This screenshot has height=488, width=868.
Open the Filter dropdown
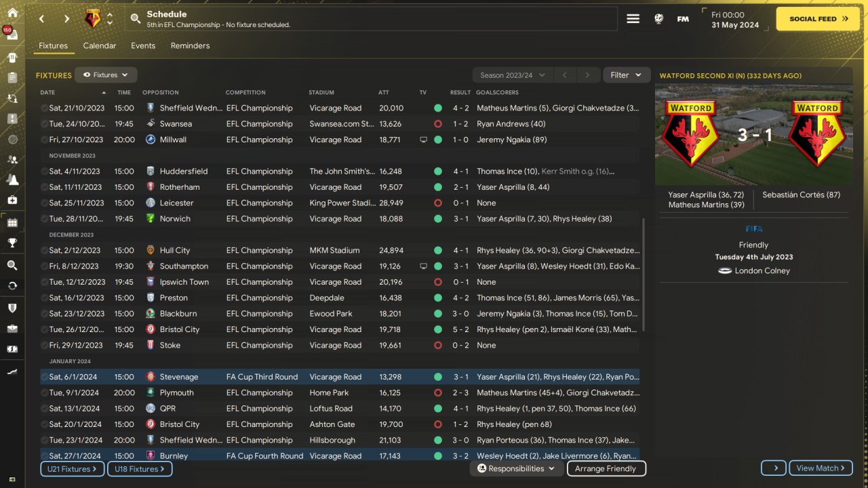pos(626,75)
